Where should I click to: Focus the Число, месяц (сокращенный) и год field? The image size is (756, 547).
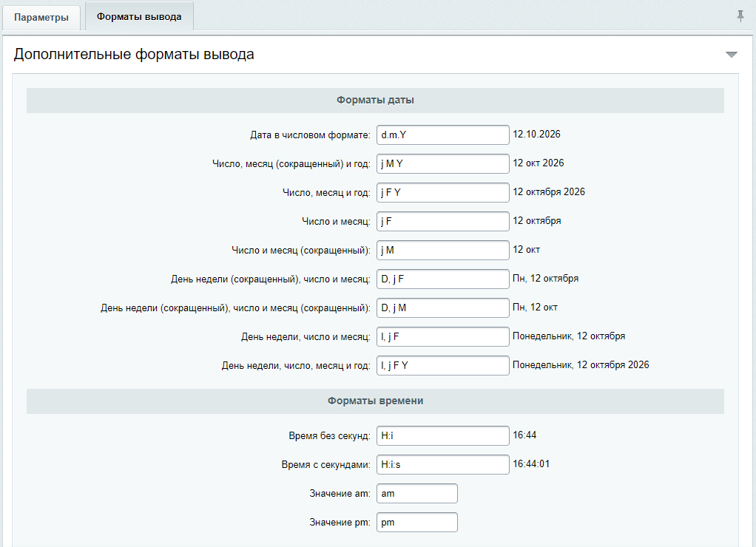(x=442, y=164)
